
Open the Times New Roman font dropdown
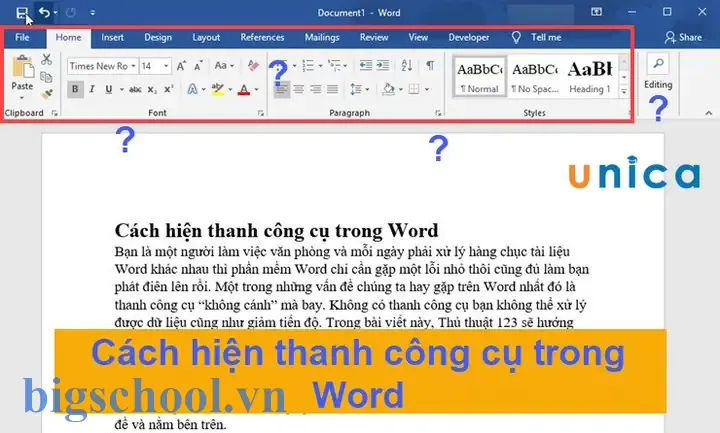tap(133, 66)
